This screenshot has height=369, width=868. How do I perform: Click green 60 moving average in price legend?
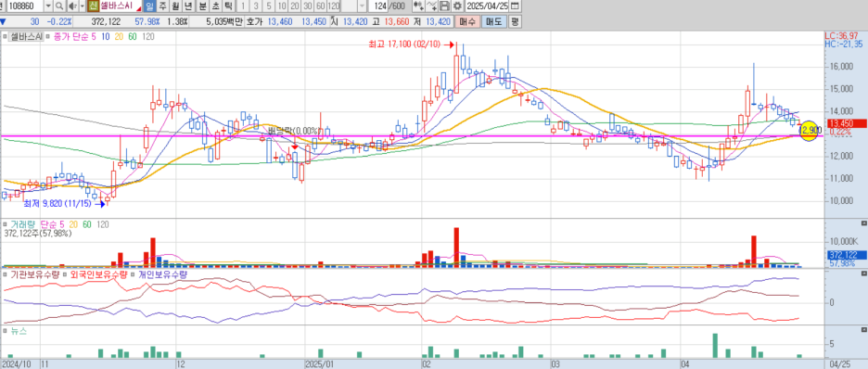133,36
